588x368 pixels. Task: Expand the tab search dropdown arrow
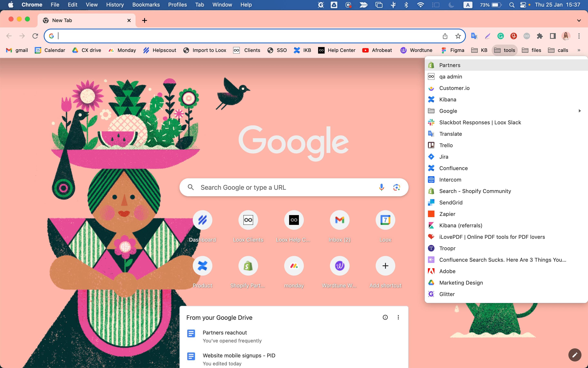(579, 20)
